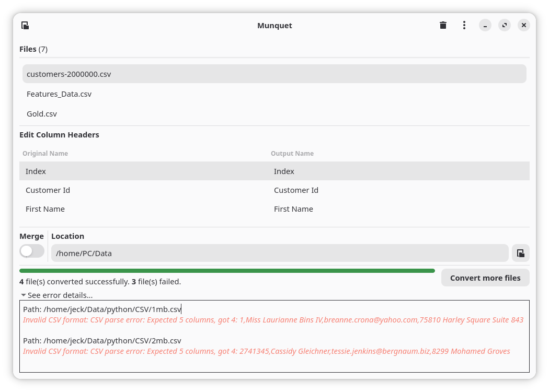This screenshot has height=392, width=549.
Task: Collapse the See error details expander
Action: click(56, 295)
